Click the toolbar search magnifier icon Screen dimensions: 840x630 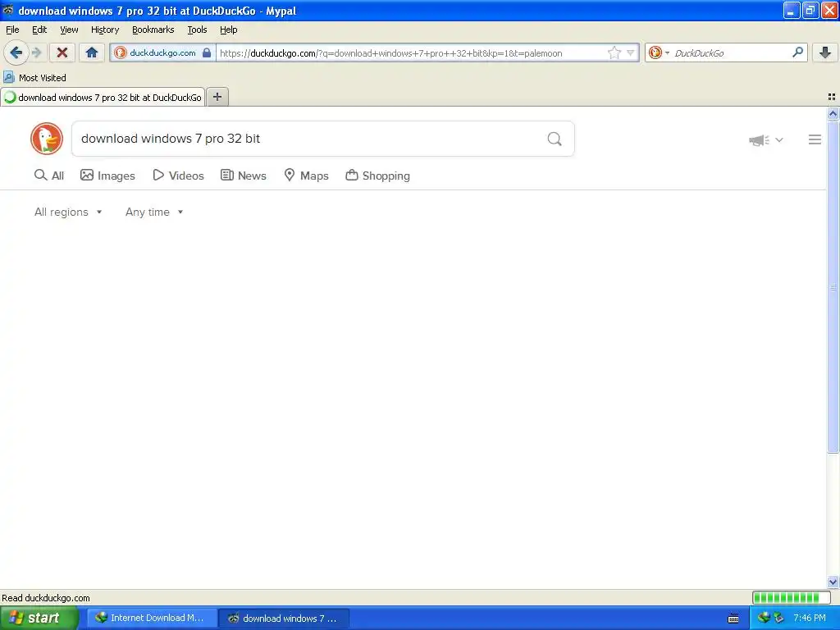pyautogui.click(x=797, y=52)
